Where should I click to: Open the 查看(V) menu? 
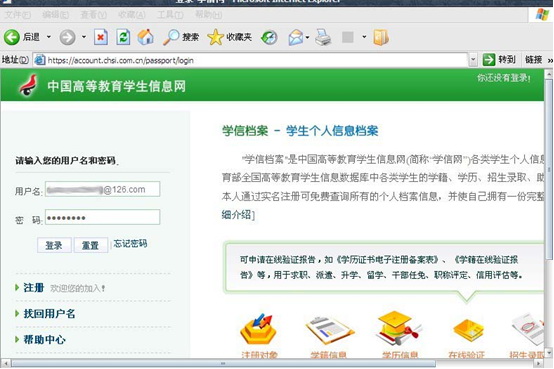pos(94,15)
